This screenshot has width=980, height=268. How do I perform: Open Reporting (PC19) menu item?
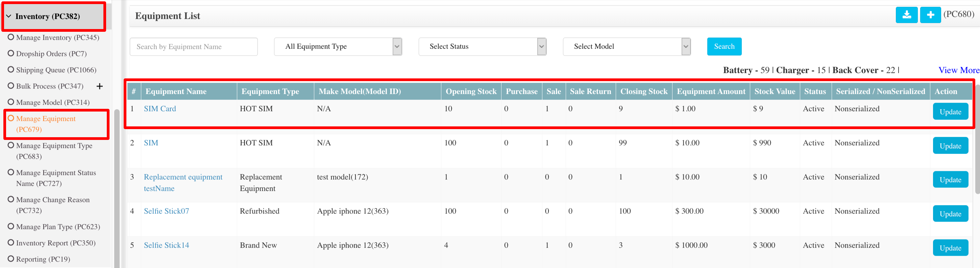pos(39,259)
